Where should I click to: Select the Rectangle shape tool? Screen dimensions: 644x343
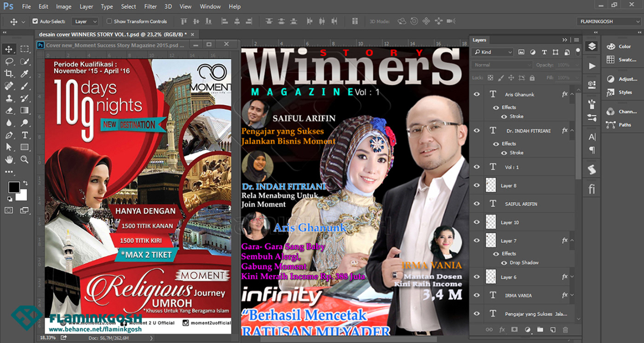(24, 147)
